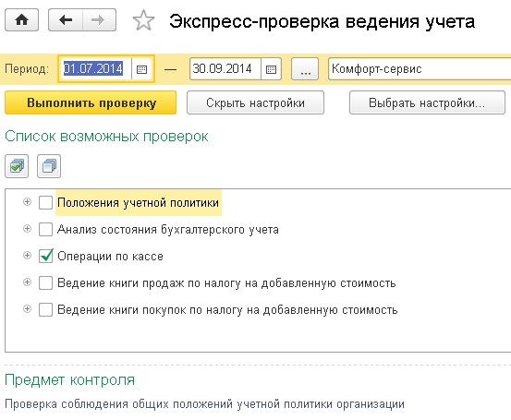Click the Скрыть настройки button
Viewport: 511px width, 420px height.
(x=255, y=102)
